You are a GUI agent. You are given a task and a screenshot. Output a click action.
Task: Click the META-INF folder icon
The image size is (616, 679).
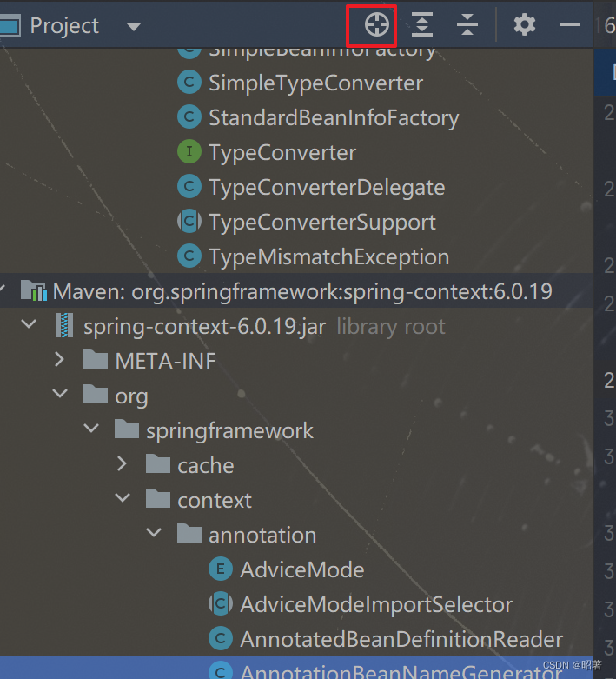(x=96, y=359)
